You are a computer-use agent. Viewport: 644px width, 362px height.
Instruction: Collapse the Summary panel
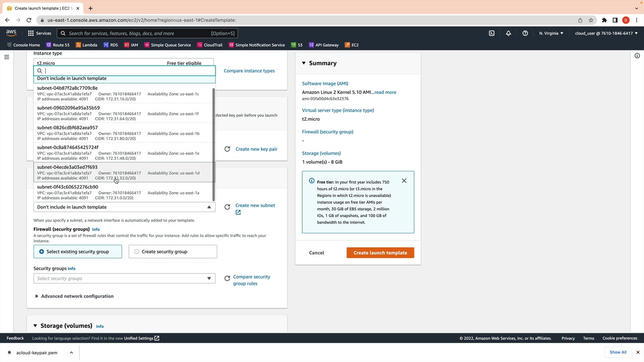[304, 63]
